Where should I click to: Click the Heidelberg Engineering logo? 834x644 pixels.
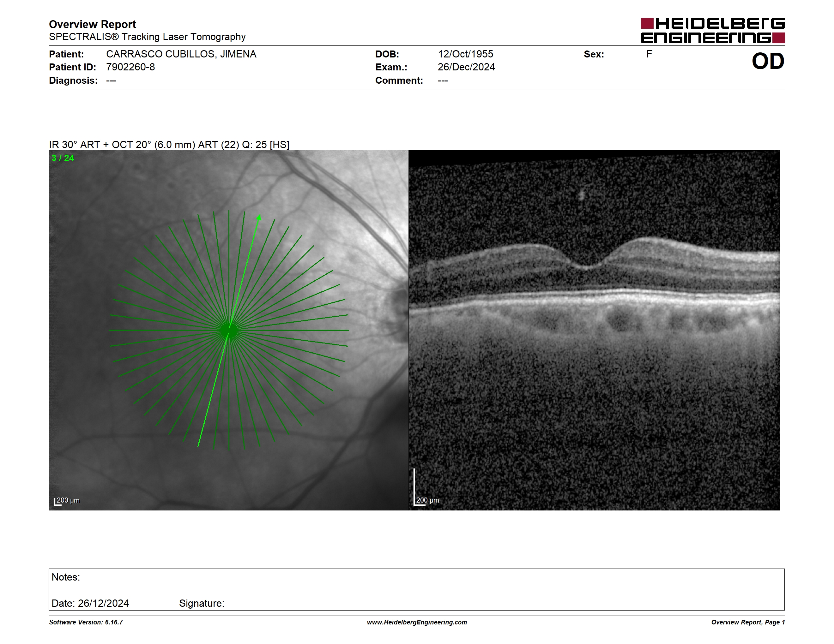[713, 31]
